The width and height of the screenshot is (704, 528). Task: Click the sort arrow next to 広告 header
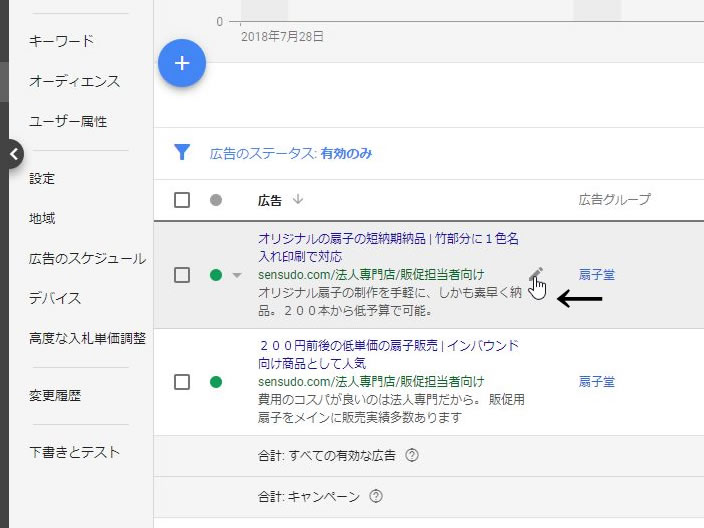click(x=297, y=200)
